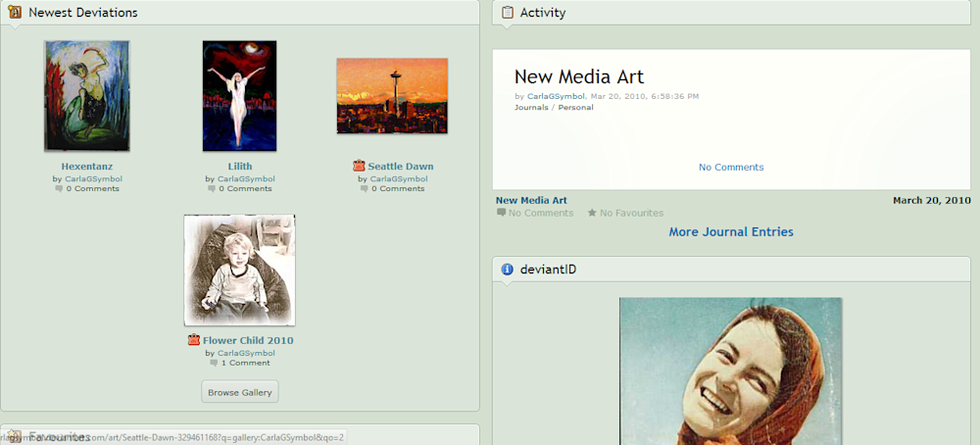This screenshot has width=980, height=445.
Task: Click the icon beside Seattle Dawn title
Action: click(x=359, y=167)
